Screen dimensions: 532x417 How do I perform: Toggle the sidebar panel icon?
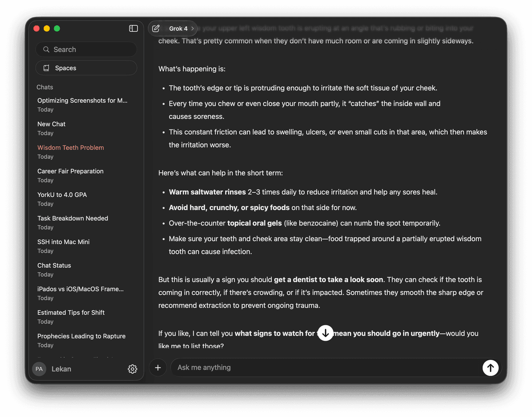pos(133,28)
